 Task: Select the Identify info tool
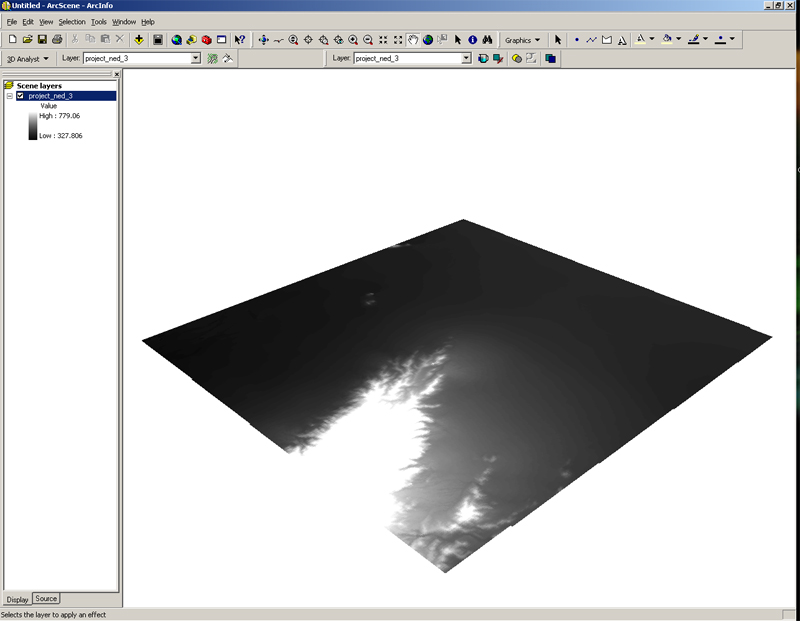(x=472, y=40)
